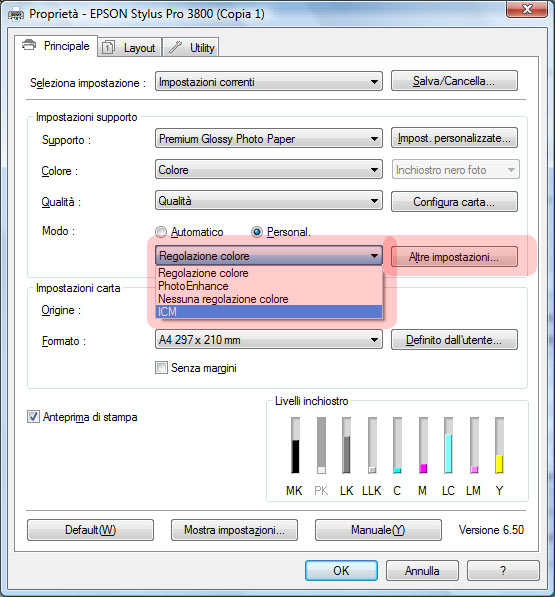Click the Layout tab page icon

(x=108, y=48)
